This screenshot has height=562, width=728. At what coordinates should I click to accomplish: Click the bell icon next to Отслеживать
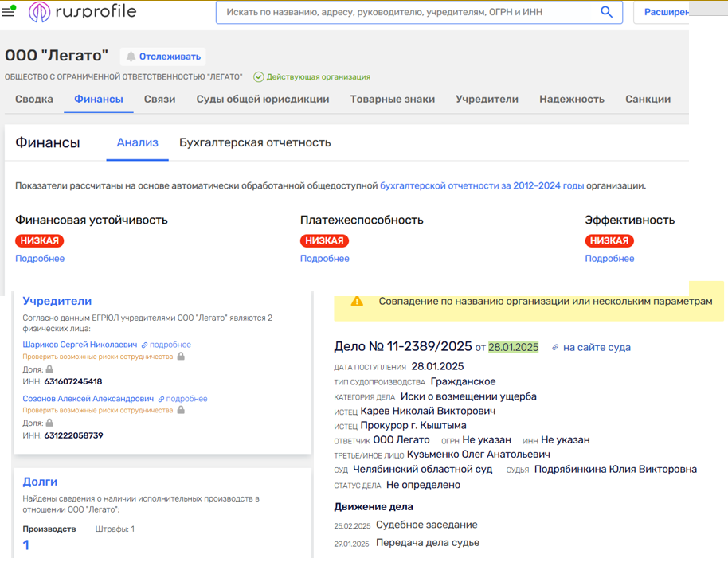[131, 57]
